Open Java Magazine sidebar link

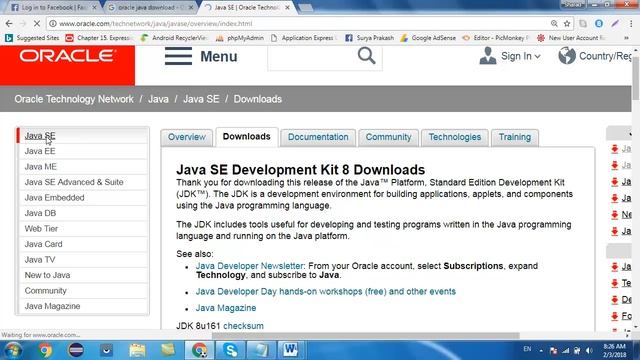52,306
